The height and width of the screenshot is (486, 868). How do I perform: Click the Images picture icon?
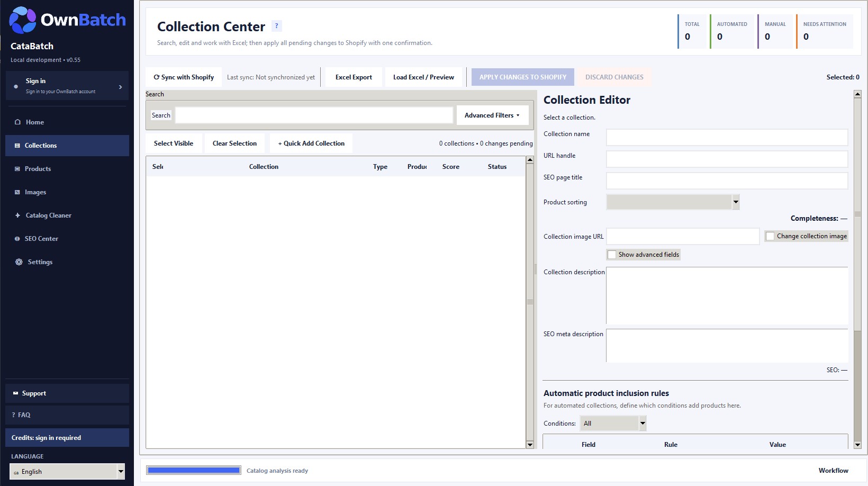click(x=17, y=192)
